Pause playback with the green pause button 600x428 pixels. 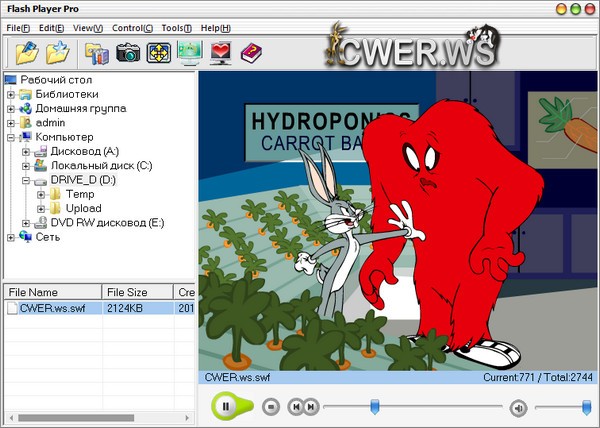pos(226,406)
